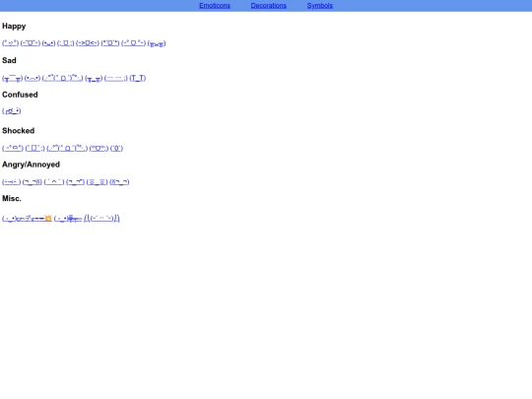532x399 pixels.
Task: Choose the second Angry/Annoyed emoticon (¬_¬※)
Action: coord(33,182)
